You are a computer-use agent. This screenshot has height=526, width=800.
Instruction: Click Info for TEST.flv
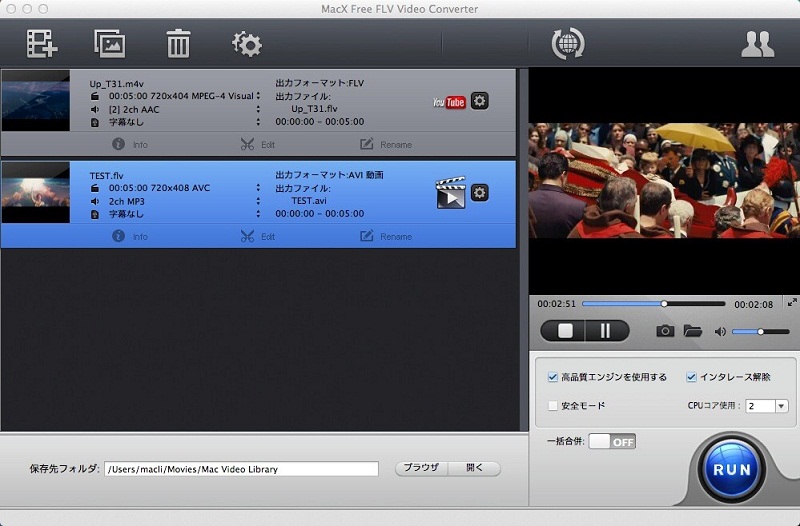coord(130,236)
